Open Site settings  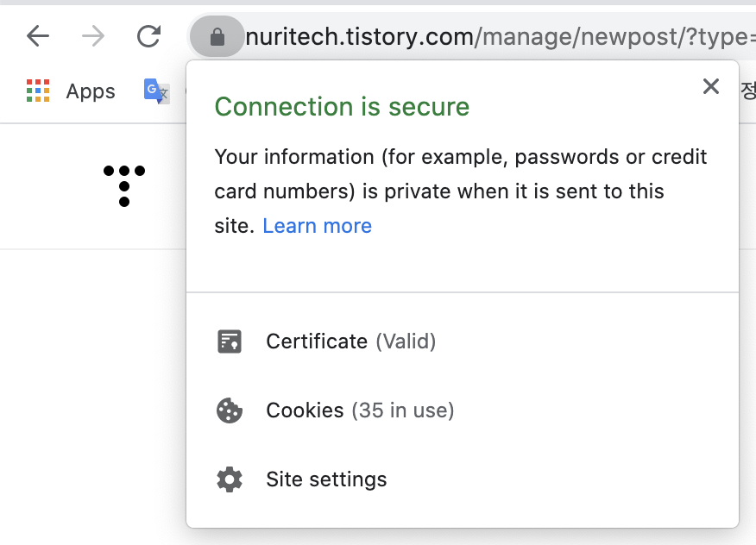(x=326, y=480)
